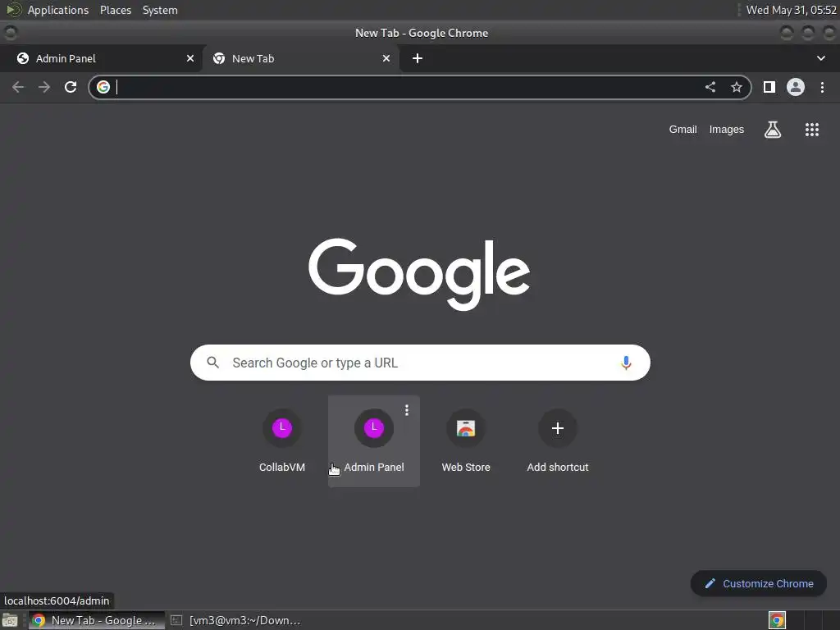Select the New Tab Chrome taskbar entry
840x630 pixels.
point(97,620)
